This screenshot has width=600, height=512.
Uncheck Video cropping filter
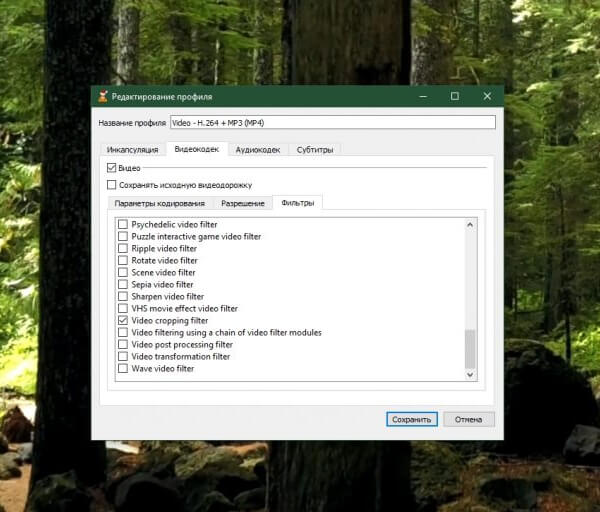[x=123, y=321]
